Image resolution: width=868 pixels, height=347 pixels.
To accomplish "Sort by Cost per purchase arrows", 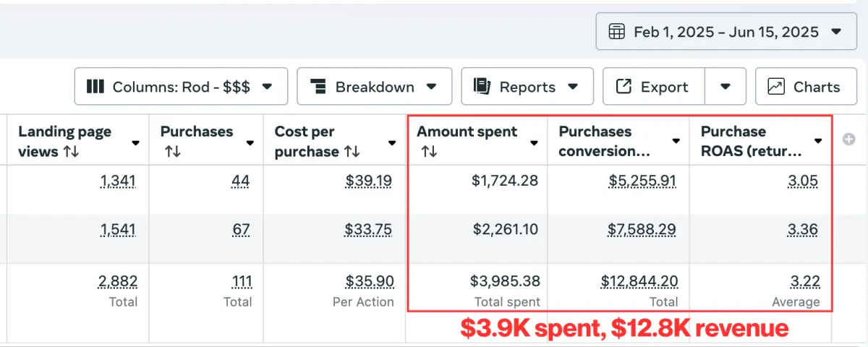I will (x=352, y=152).
